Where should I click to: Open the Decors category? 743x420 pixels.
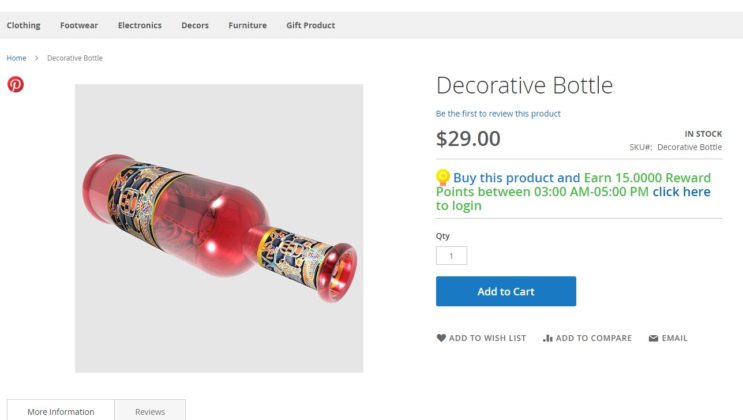195,25
